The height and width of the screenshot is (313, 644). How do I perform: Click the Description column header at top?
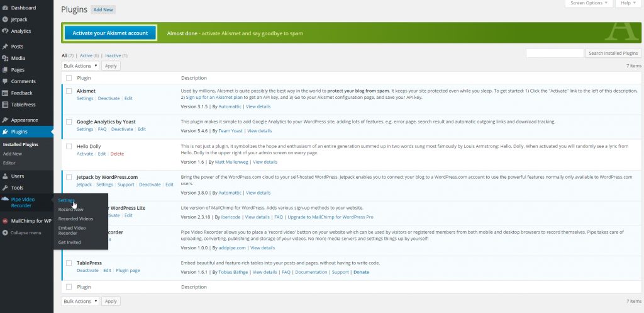point(194,77)
